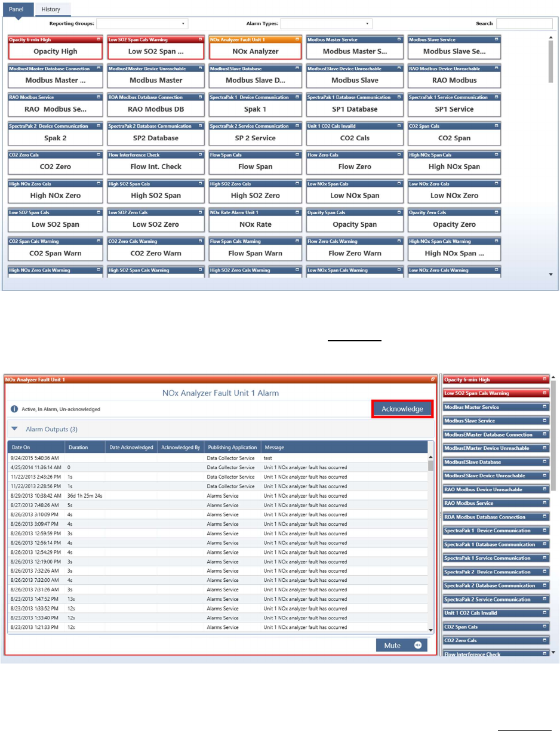Screen dimensions: 560x731
Task: Click minimize icon on High NOx Span Cals tile
Action: point(497,155)
